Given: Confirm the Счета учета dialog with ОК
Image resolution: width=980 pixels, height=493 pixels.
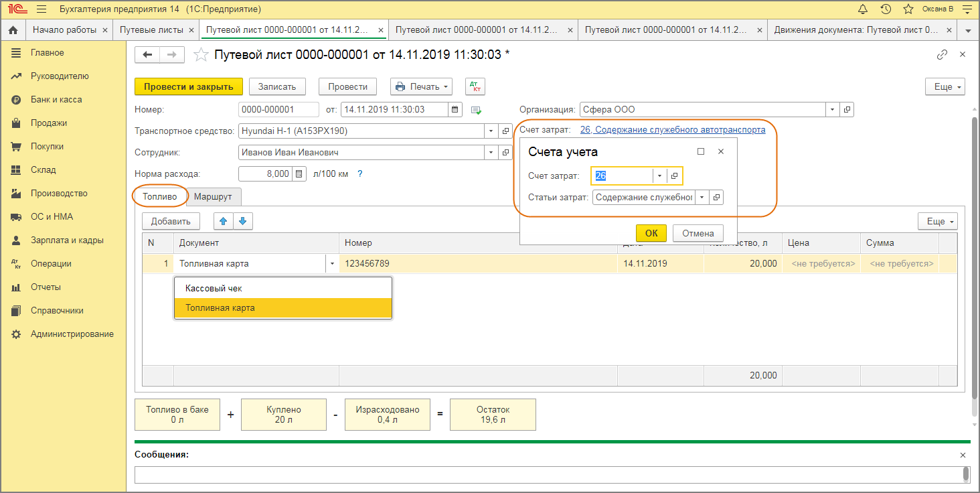Looking at the screenshot, I should point(651,233).
